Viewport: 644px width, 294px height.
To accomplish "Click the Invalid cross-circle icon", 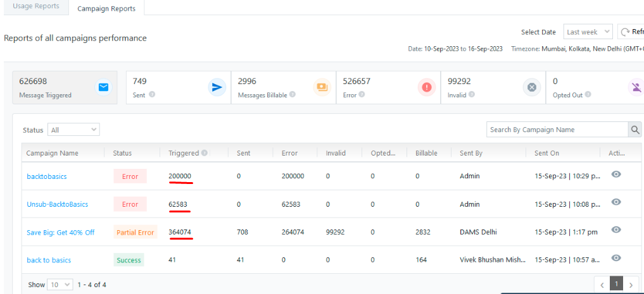I will [532, 87].
